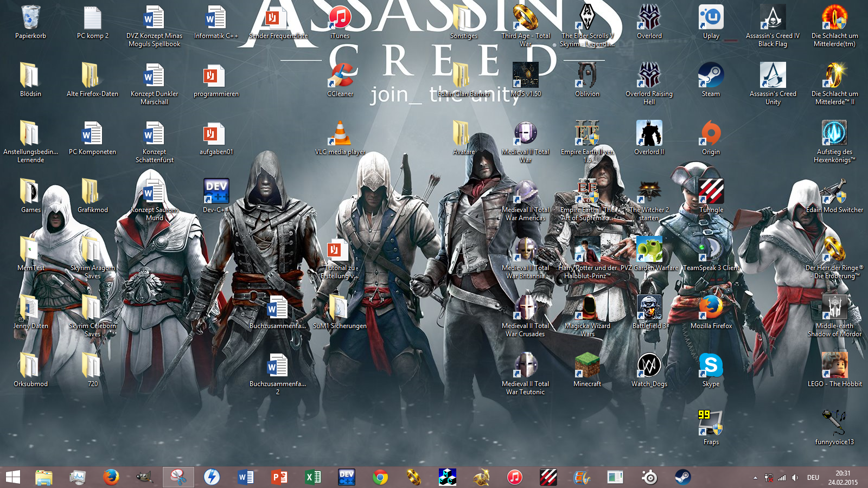
Task: Launch Magicka Wizard Wars shortcut
Action: (x=587, y=307)
